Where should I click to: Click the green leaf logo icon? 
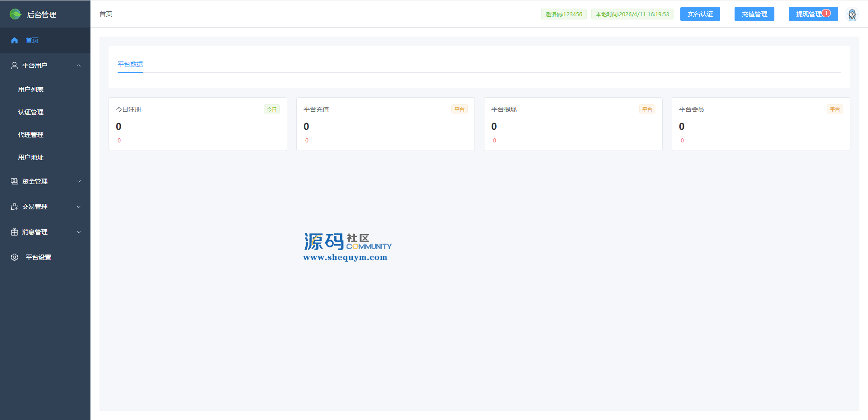point(15,14)
